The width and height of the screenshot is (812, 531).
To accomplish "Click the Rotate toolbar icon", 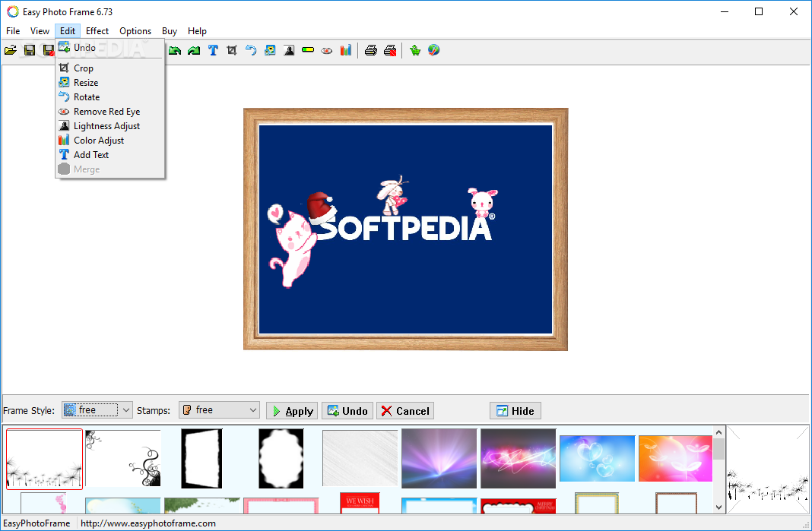I will pos(251,50).
